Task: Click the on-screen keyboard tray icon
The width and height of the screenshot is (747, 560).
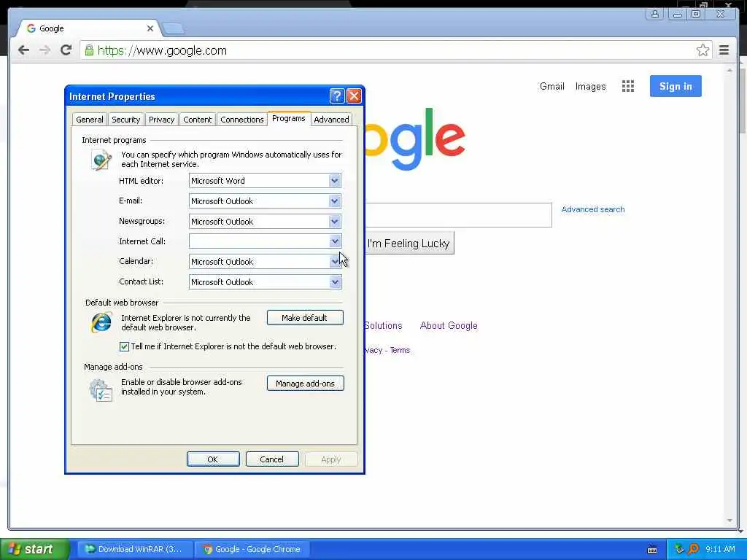Action: click(x=652, y=550)
